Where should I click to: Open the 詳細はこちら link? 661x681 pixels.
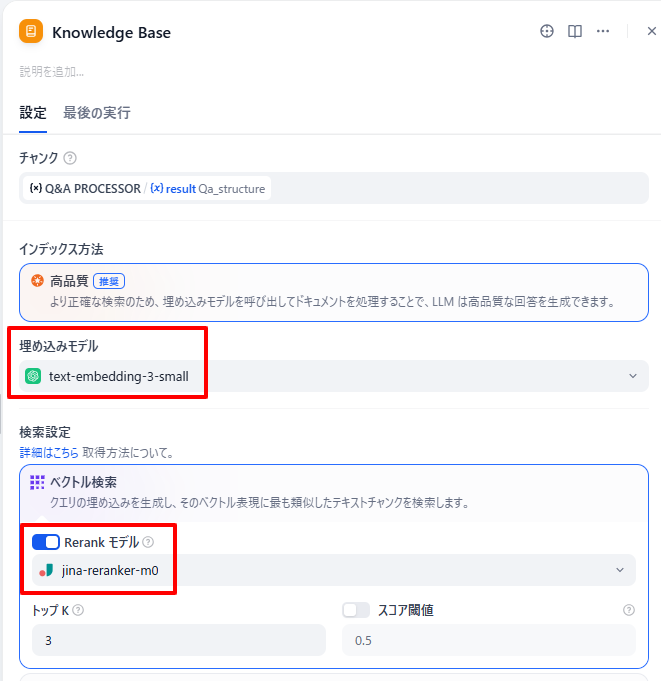coord(49,453)
